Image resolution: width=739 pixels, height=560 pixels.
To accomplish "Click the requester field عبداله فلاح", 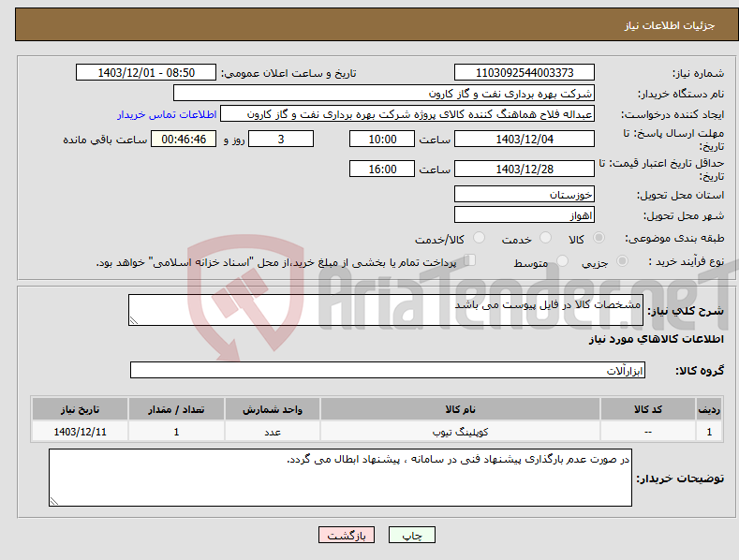I will coord(407,114).
